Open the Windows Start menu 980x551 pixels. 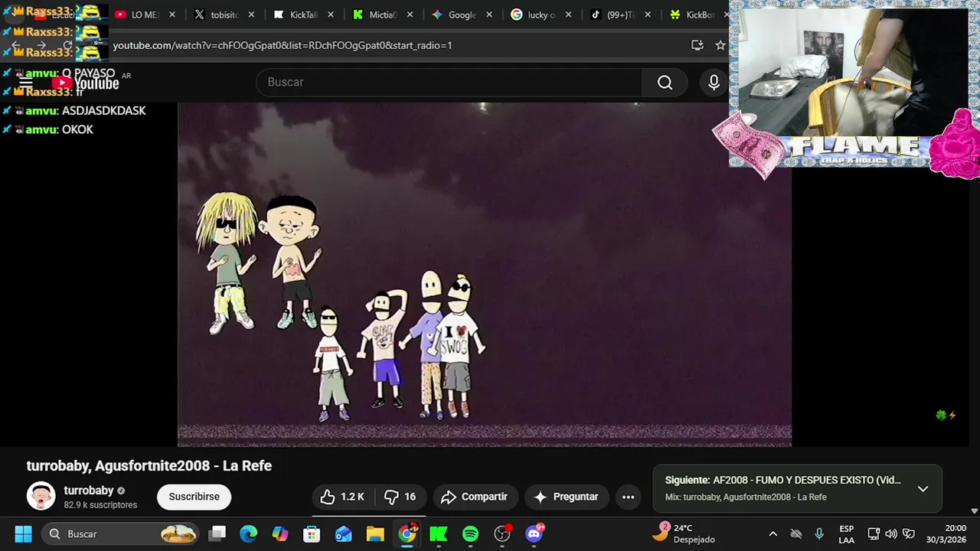click(23, 533)
